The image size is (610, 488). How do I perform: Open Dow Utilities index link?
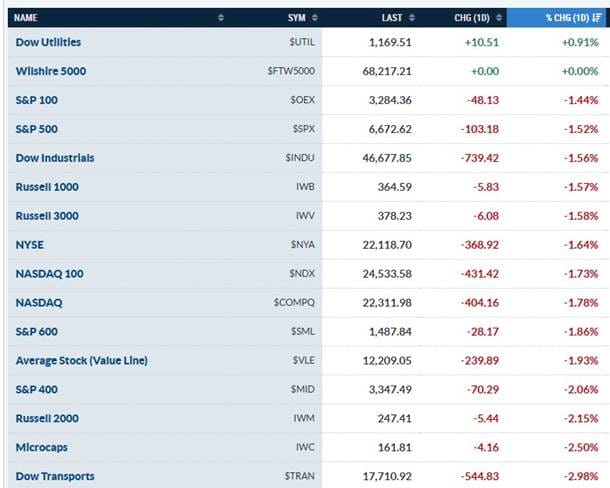point(48,42)
